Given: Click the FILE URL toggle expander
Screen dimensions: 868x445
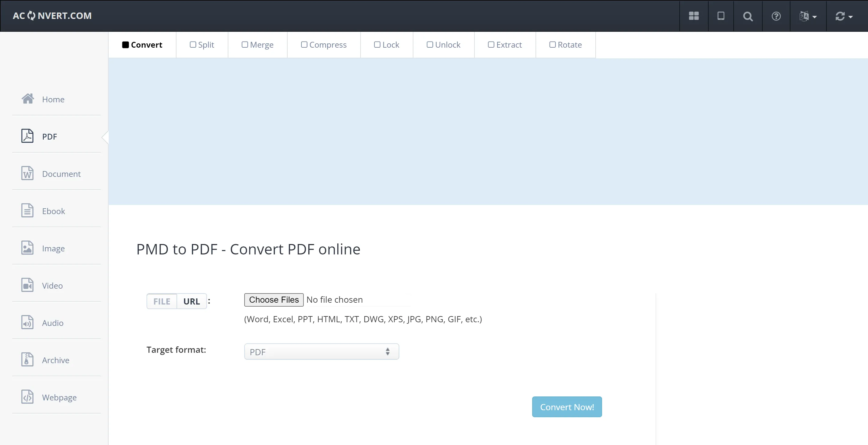Looking at the screenshot, I should [176, 301].
